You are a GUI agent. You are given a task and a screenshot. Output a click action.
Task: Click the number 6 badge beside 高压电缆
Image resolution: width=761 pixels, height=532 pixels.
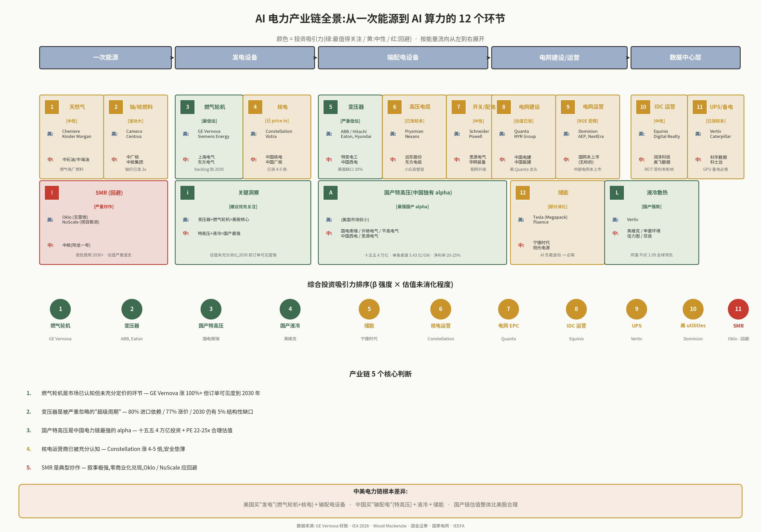click(395, 107)
